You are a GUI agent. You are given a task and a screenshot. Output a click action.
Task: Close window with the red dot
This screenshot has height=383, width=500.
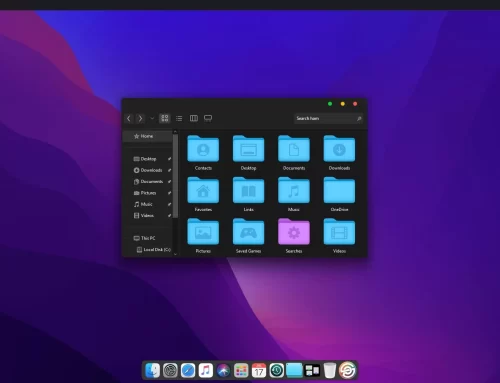click(355, 104)
